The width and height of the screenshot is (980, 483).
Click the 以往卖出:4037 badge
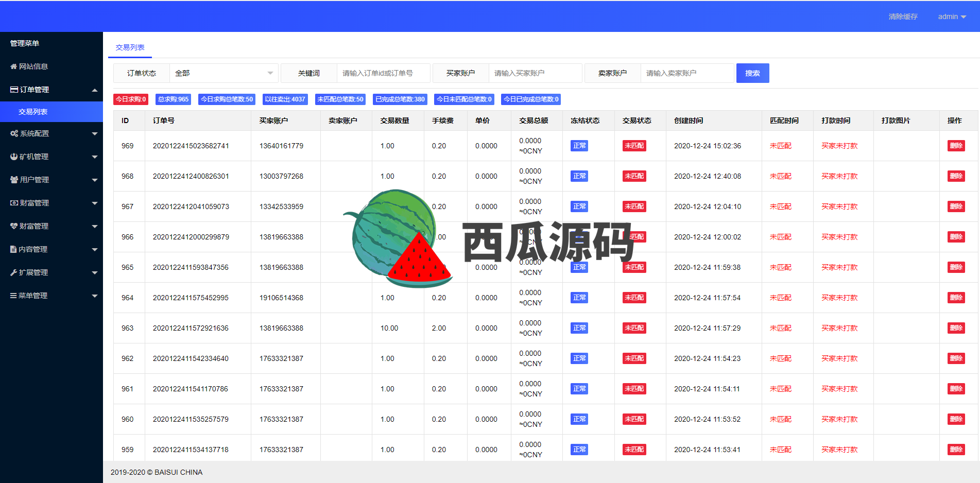285,99
